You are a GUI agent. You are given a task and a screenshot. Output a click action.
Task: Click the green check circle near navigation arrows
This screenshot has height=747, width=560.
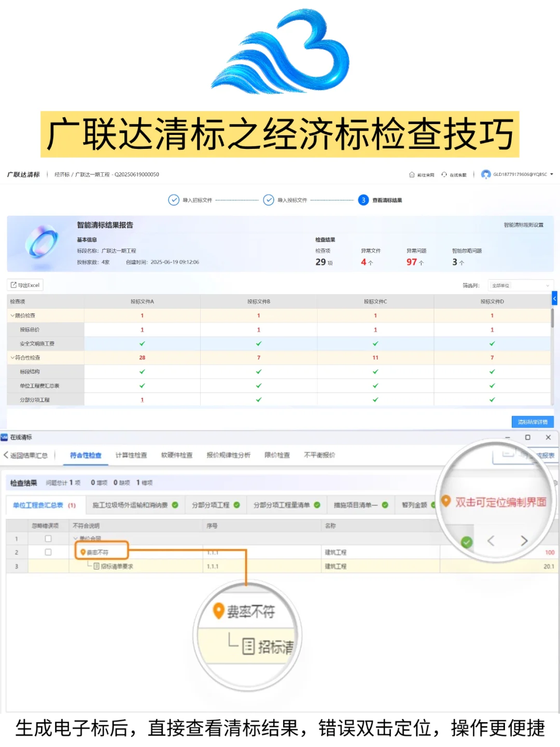click(467, 542)
